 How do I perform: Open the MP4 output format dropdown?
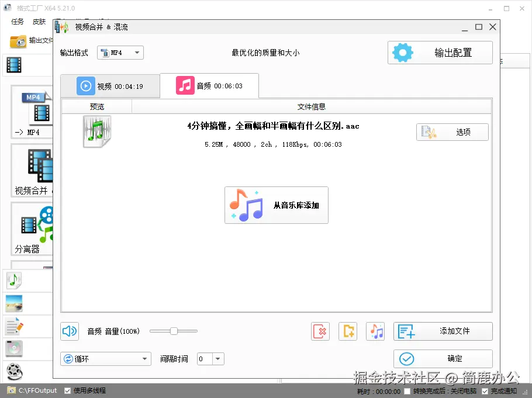click(x=120, y=53)
